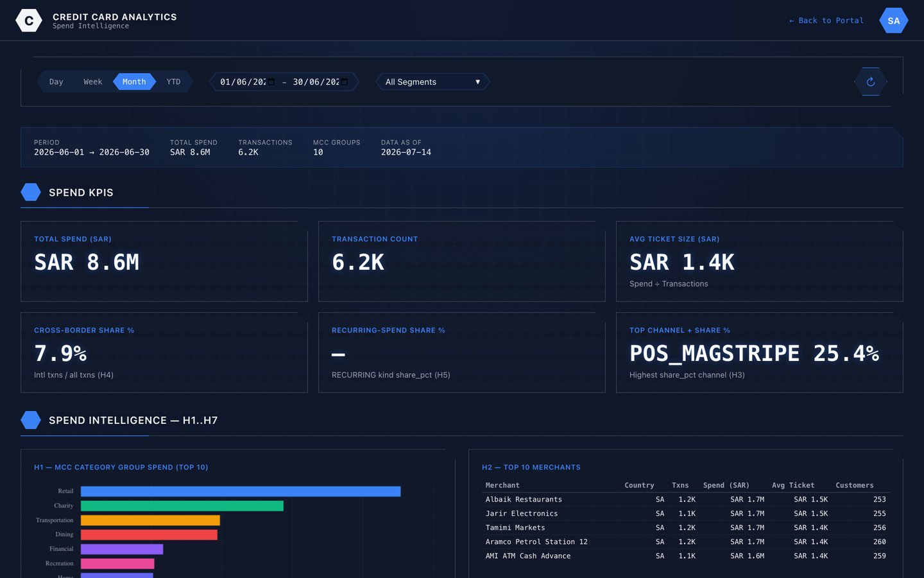
Task: Sort by Customers column header
Action: [855, 486]
